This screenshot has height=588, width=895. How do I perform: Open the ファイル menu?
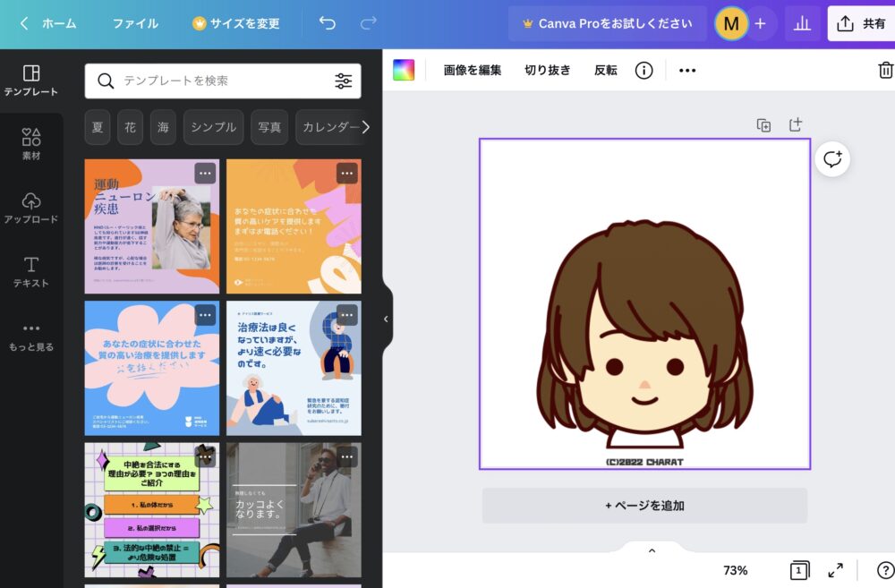coord(135,23)
